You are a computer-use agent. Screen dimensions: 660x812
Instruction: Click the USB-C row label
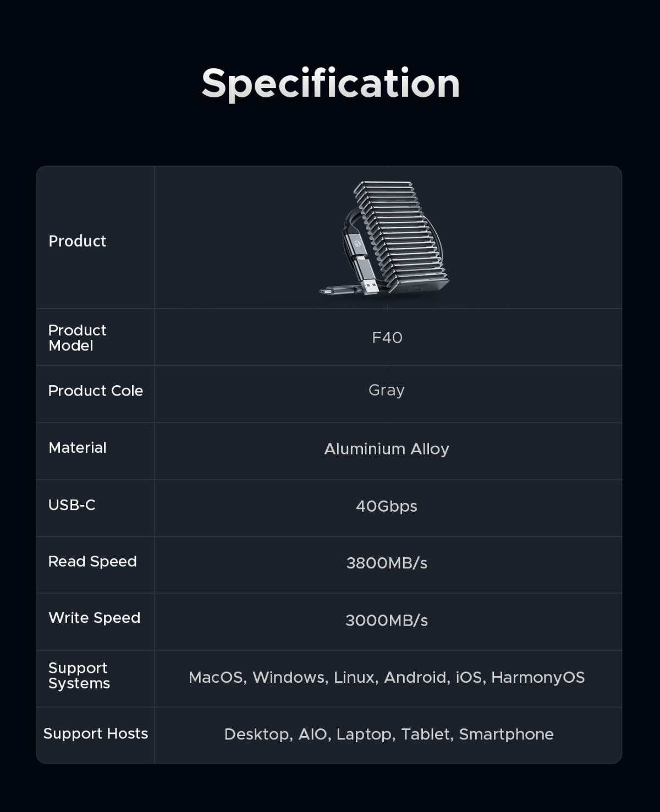[72, 505]
